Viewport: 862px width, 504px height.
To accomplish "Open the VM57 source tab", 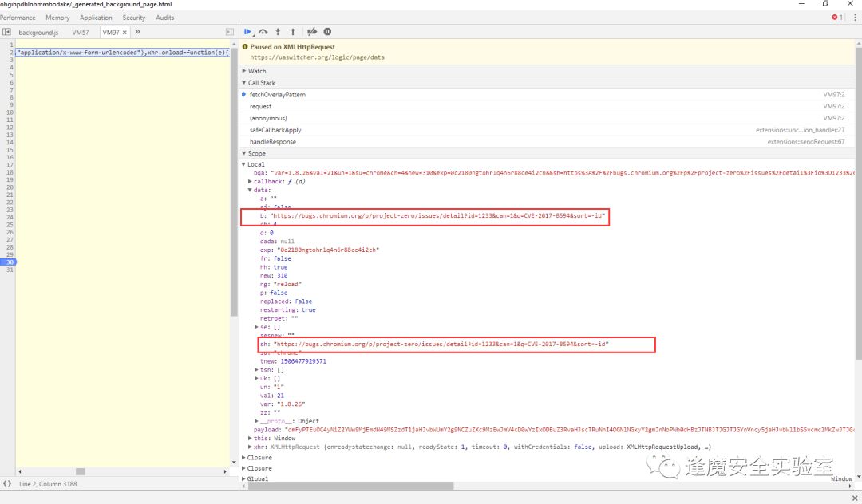I will coord(81,33).
